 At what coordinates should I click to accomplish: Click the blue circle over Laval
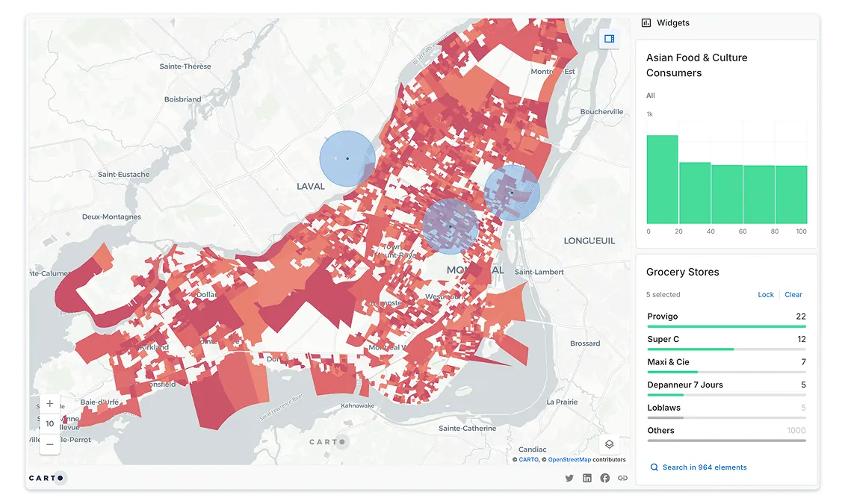tap(347, 158)
